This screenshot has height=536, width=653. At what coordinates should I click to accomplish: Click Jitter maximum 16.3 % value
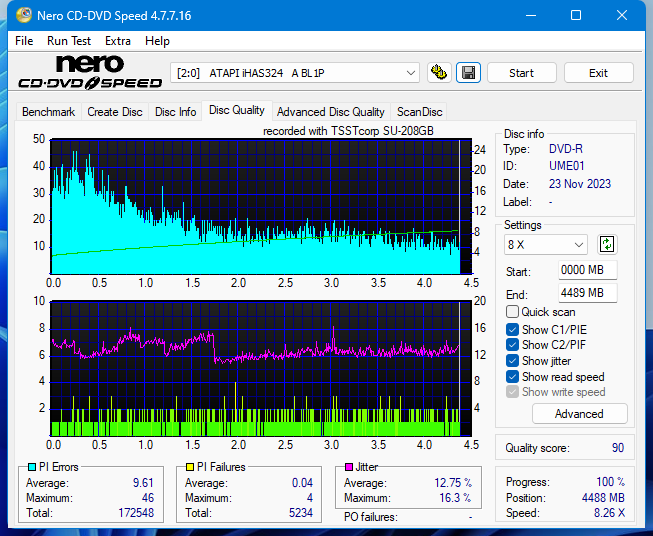pos(455,498)
